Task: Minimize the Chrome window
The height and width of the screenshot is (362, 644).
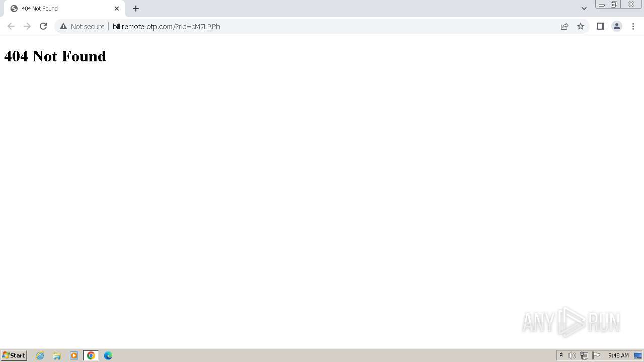Action: [602, 5]
